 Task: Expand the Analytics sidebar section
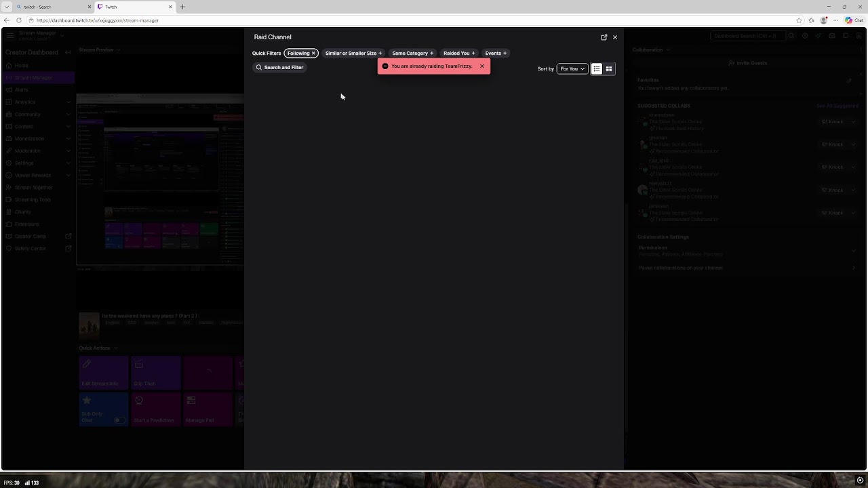38,102
